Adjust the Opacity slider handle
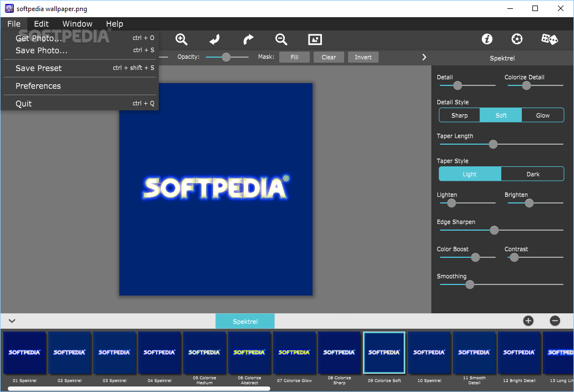Screen dimensions: 574x392 226,57
